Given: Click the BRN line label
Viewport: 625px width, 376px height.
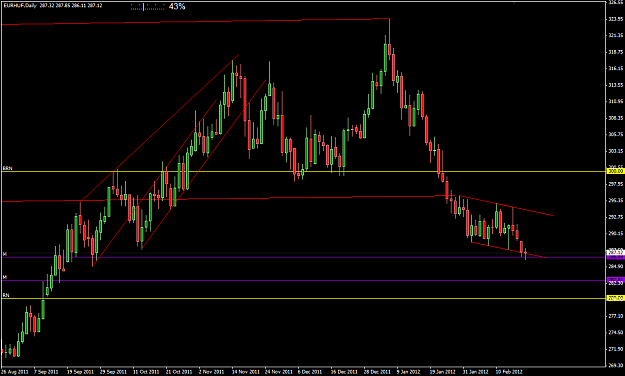Looking at the screenshot, I should (8, 169).
